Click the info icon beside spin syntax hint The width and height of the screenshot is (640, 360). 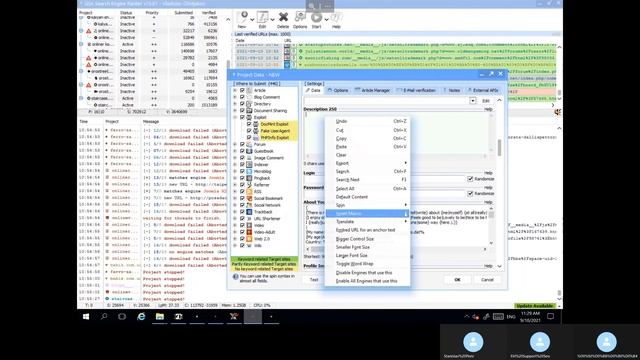[x=236, y=277]
